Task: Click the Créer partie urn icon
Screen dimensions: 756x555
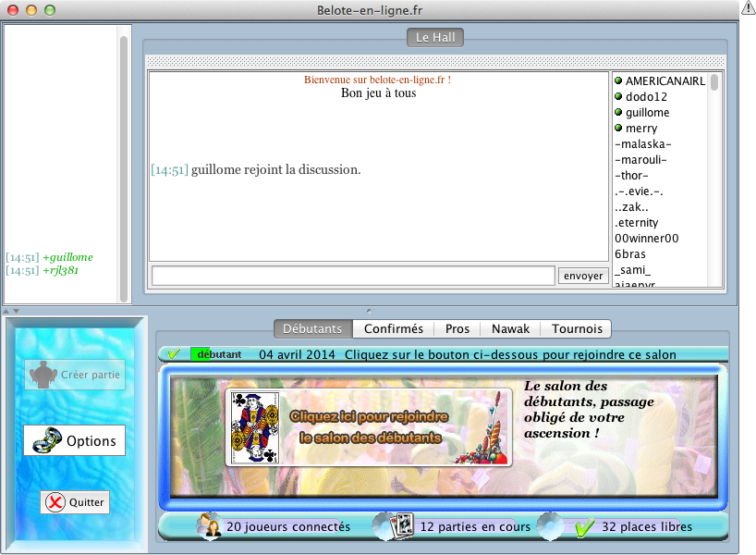Action: (43, 375)
